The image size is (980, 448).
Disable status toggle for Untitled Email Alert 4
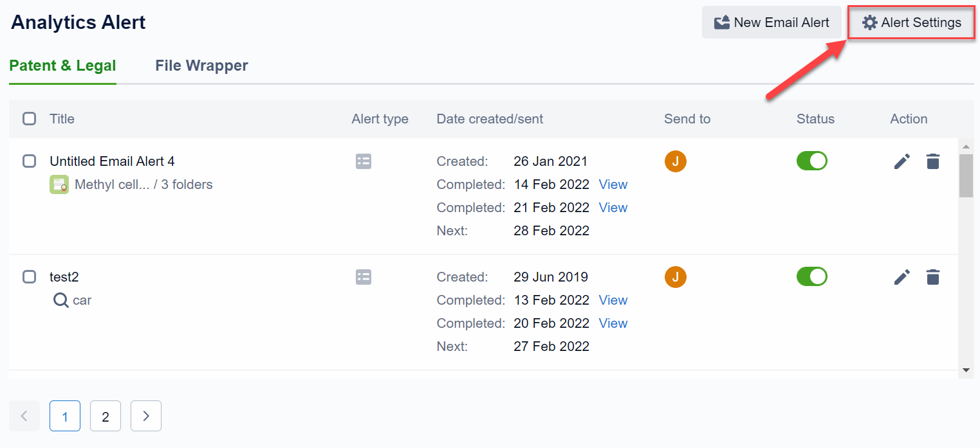click(811, 161)
